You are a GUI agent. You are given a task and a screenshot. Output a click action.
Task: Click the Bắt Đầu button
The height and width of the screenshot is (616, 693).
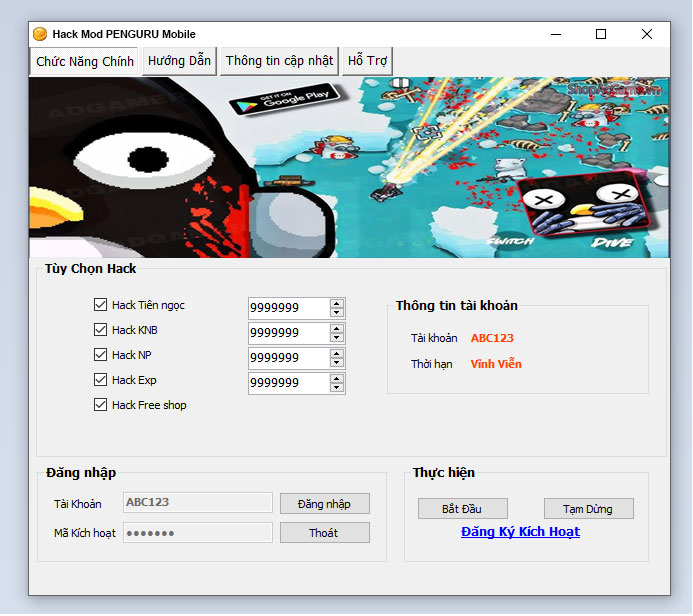(x=462, y=509)
